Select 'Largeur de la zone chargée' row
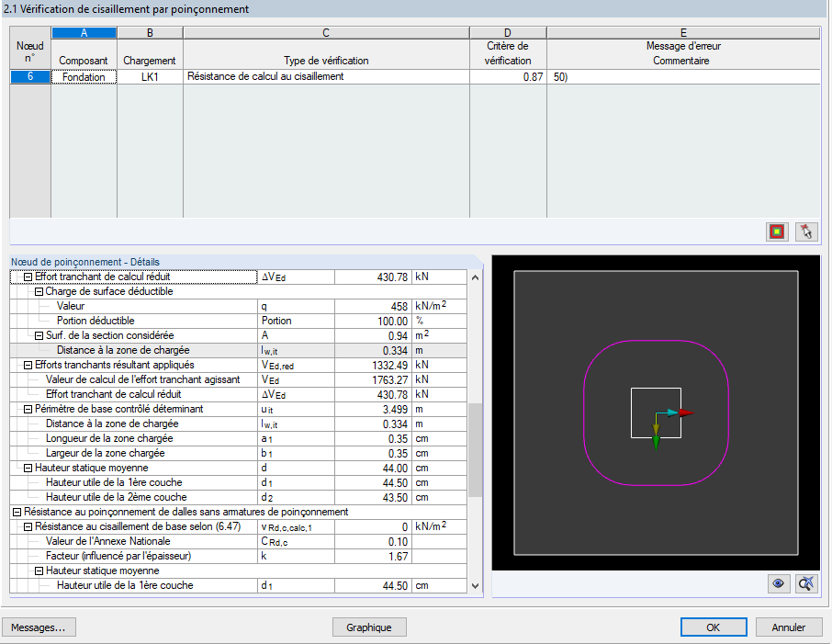 pos(238,454)
